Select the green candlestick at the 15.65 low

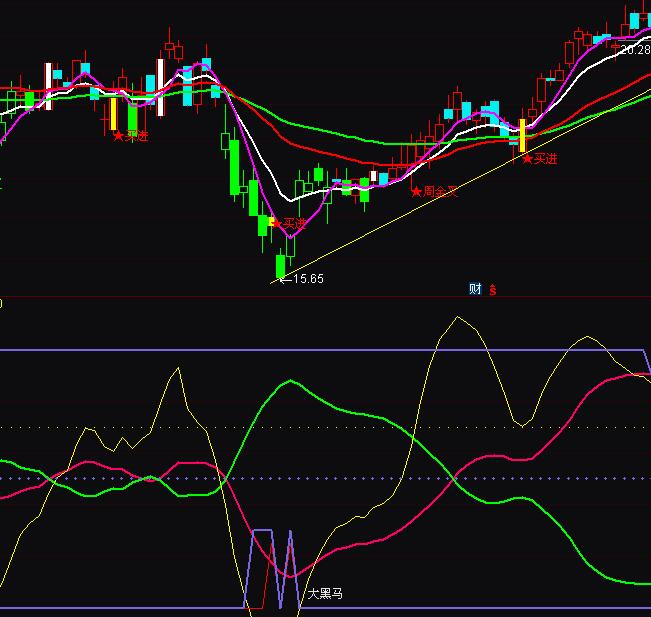(x=281, y=266)
